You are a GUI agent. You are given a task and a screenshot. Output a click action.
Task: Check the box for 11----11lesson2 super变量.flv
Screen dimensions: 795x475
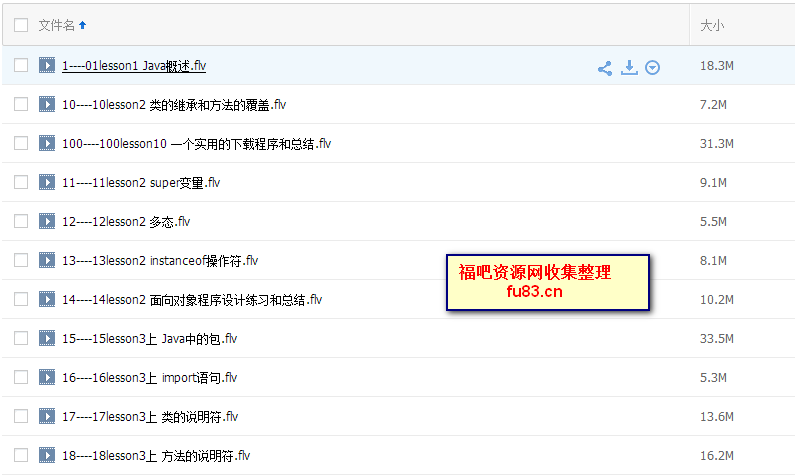[21, 182]
